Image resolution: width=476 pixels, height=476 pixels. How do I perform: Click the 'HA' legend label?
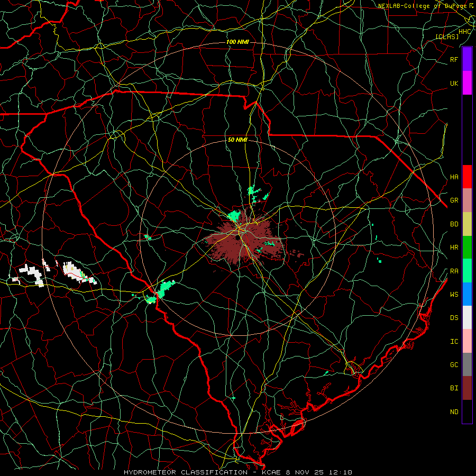[x=454, y=177]
